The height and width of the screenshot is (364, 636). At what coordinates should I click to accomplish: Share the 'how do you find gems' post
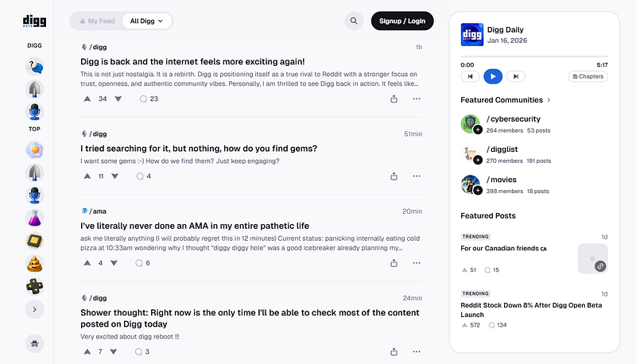click(394, 176)
